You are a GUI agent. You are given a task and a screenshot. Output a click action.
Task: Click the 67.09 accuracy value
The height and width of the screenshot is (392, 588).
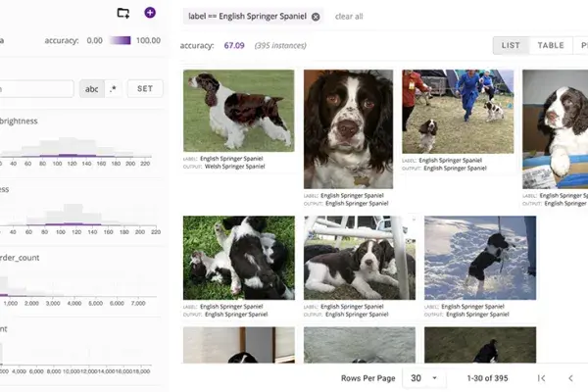(x=234, y=46)
